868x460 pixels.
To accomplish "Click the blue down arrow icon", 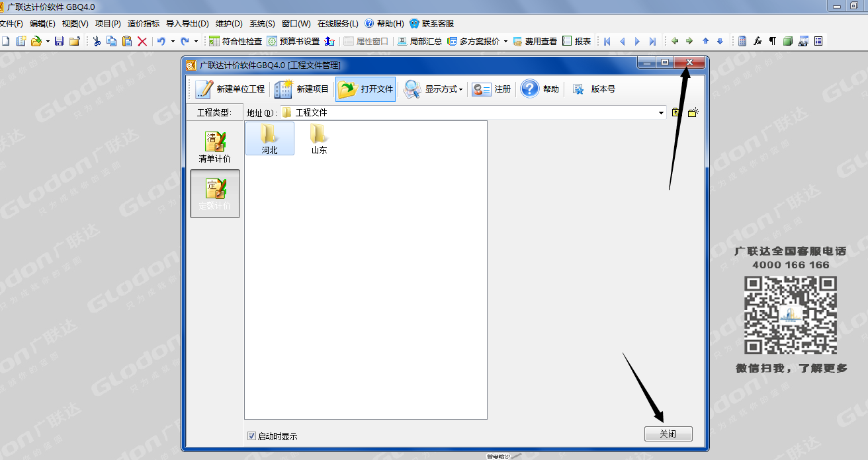I will [x=720, y=41].
